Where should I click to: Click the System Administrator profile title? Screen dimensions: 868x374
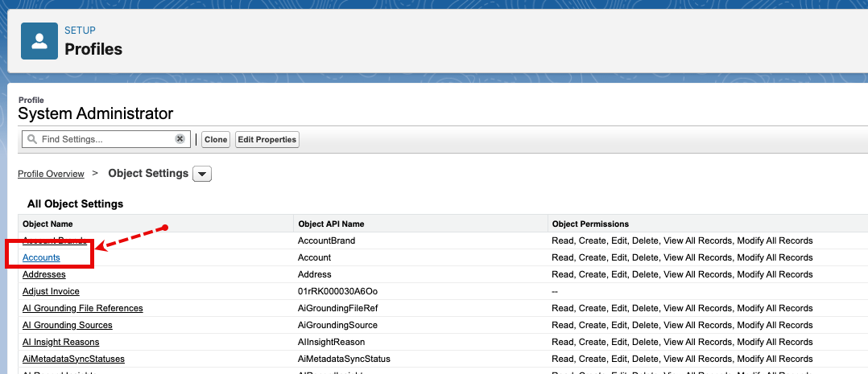point(95,114)
